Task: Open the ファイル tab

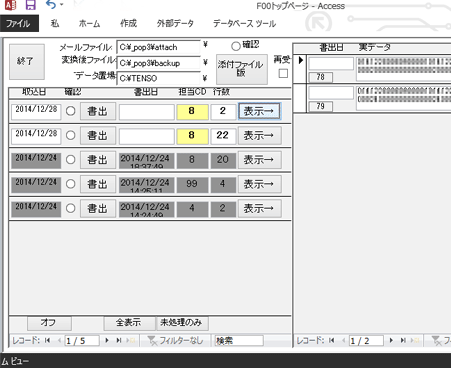Action: (x=19, y=23)
